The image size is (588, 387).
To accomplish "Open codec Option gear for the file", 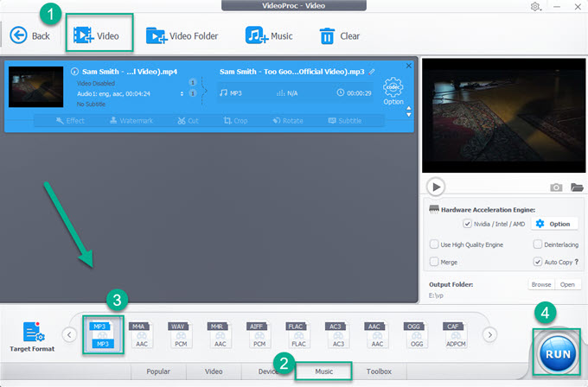I will (393, 91).
